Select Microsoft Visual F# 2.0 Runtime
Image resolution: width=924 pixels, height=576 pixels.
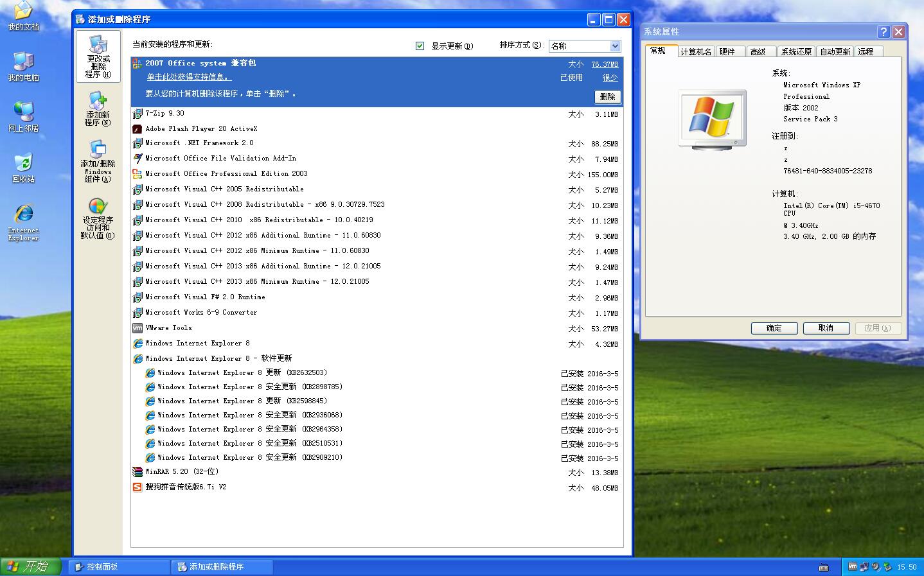coord(377,297)
